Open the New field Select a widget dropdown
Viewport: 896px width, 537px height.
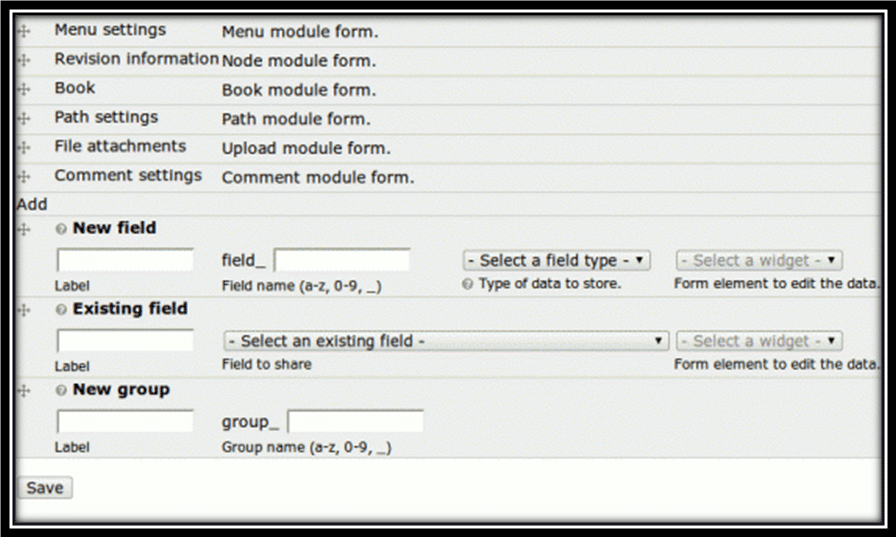click(x=759, y=260)
